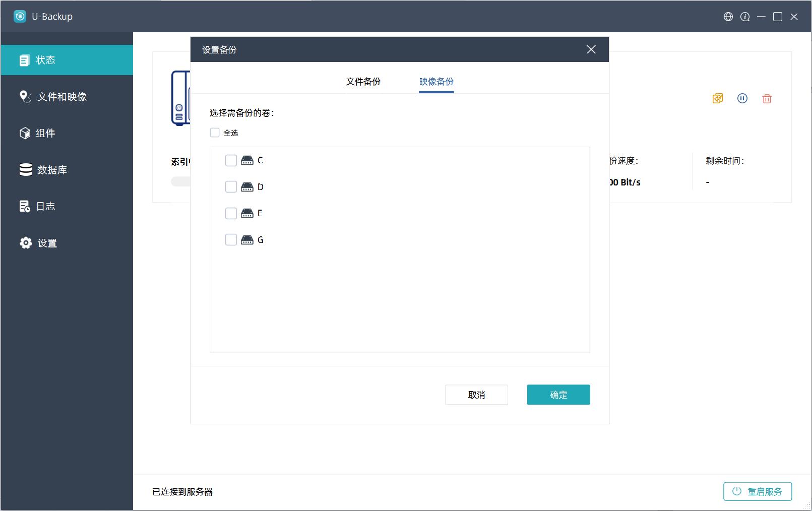Pause backup with the pause icon
This screenshot has height=511, width=812.
pyautogui.click(x=742, y=98)
